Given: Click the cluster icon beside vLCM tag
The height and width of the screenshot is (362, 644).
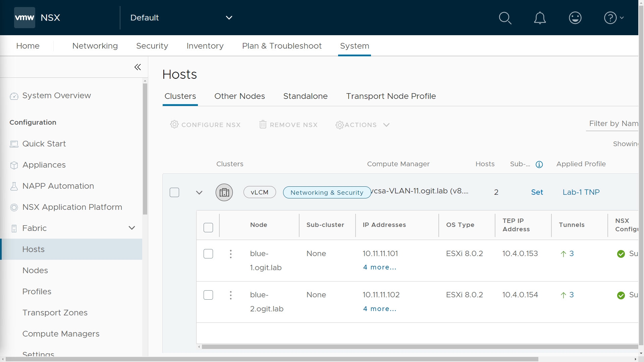Looking at the screenshot, I should point(224,192).
